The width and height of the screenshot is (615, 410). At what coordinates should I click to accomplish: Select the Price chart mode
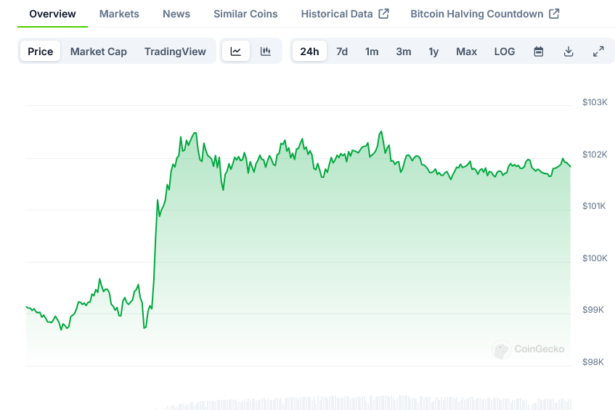41,52
